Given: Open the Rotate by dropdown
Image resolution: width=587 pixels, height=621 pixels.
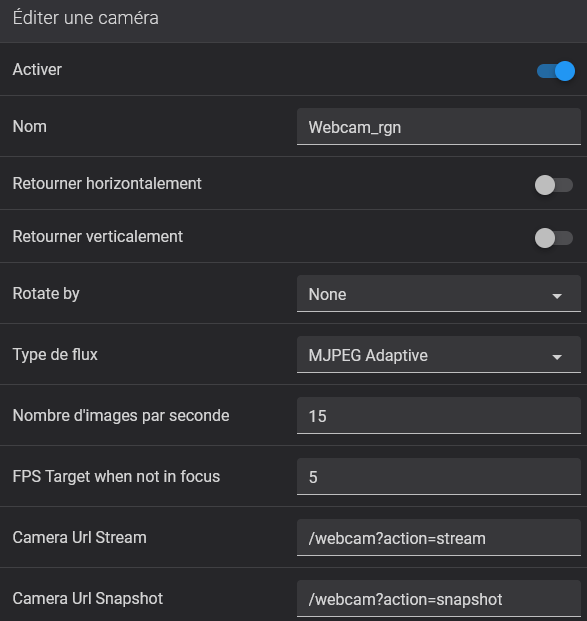Looking at the screenshot, I should [439, 293].
